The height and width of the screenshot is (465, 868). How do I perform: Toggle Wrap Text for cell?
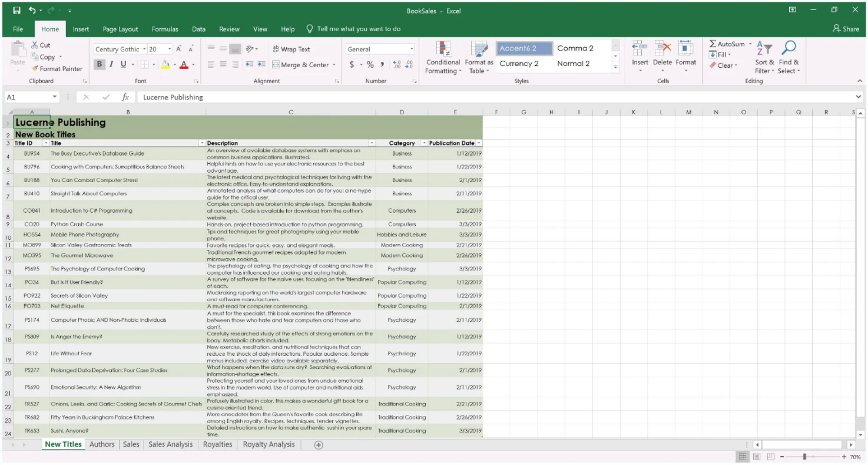pos(291,50)
